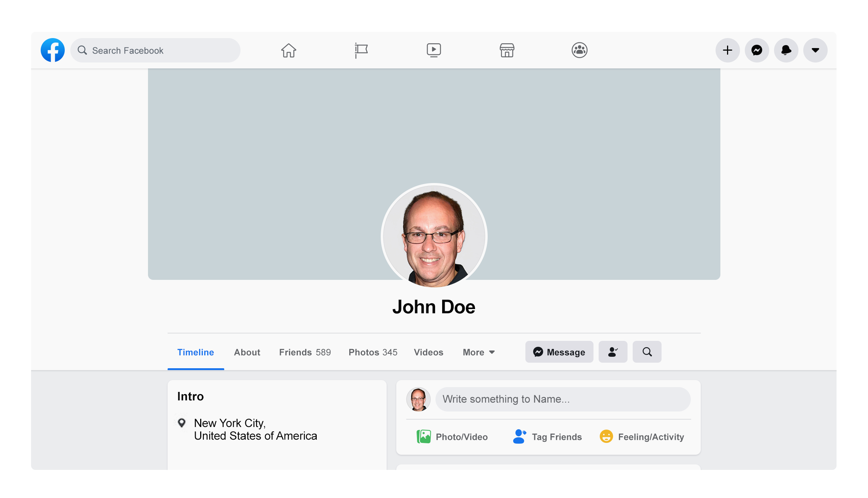
Task: Click 'New York City, United States of America'
Action: point(255,430)
